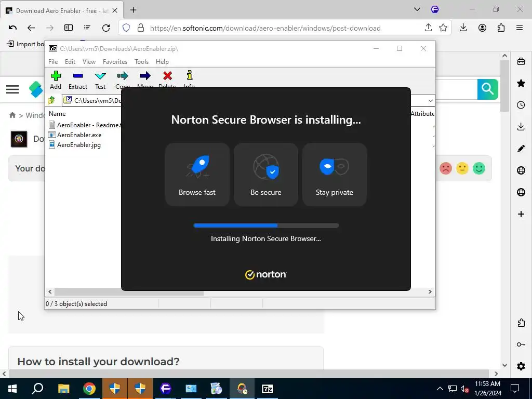Extract files with the 7-Zip Extract icon
The image size is (532, 399).
pos(78,80)
